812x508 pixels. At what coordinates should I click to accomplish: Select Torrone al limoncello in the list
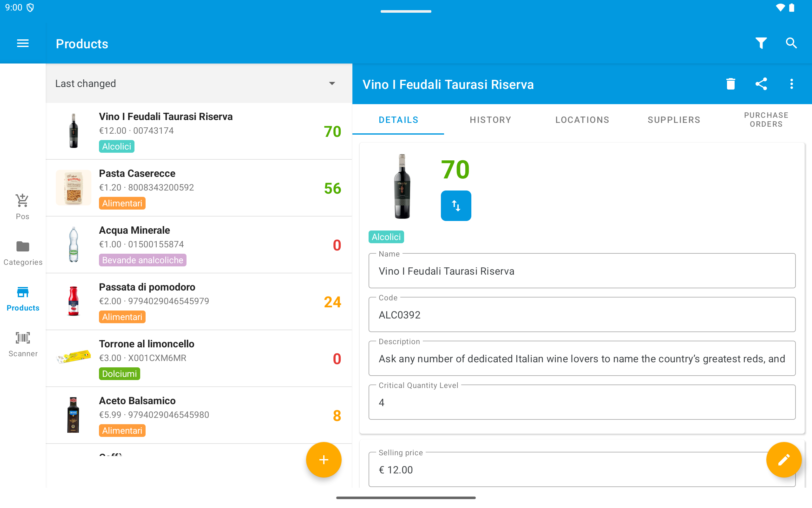click(199, 358)
